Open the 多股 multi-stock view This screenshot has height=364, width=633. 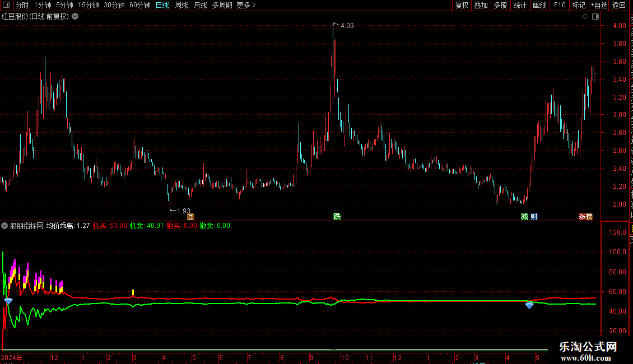500,5
